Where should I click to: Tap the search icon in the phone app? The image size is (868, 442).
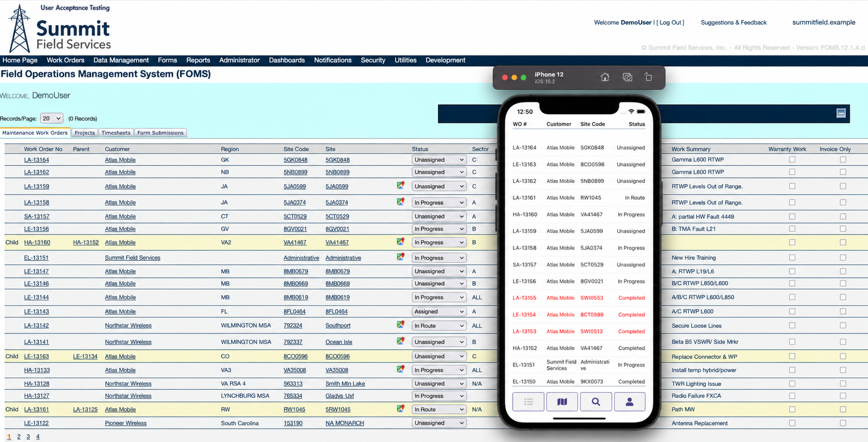click(x=596, y=402)
